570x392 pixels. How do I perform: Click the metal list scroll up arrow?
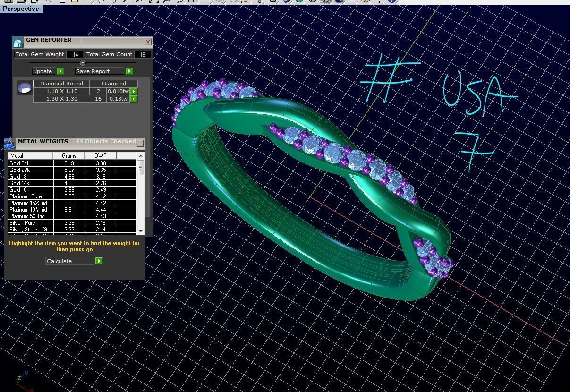click(140, 155)
